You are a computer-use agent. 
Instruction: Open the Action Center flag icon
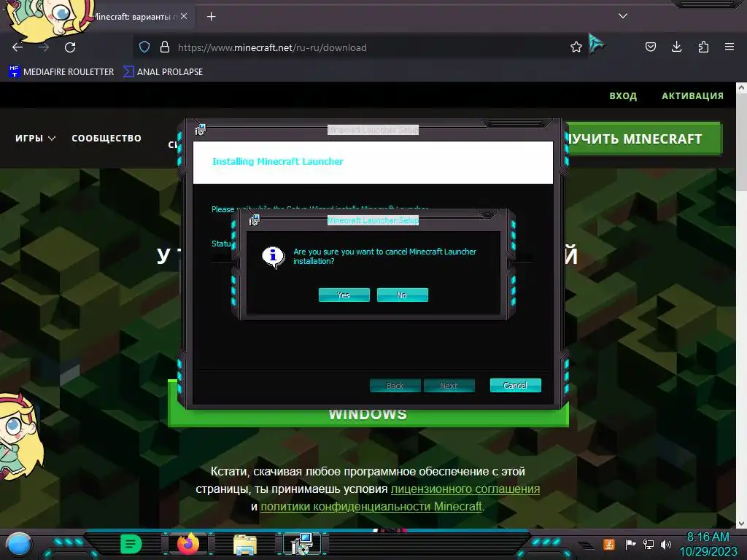click(x=630, y=544)
